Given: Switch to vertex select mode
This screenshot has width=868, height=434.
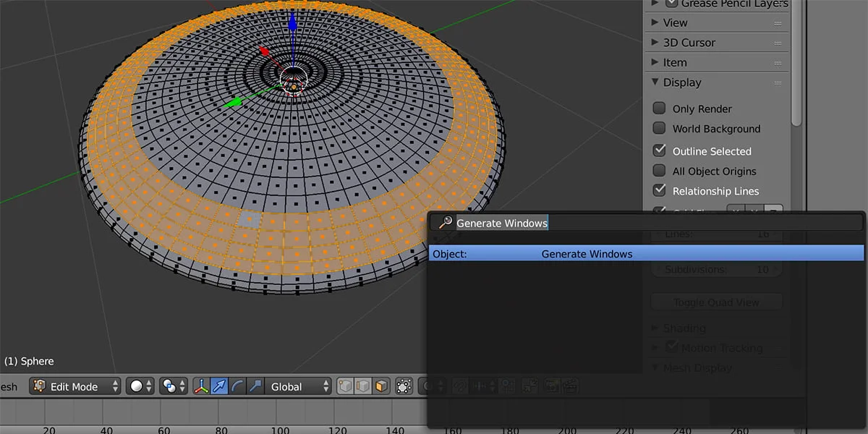Looking at the screenshot, I should tap(345, 386).
